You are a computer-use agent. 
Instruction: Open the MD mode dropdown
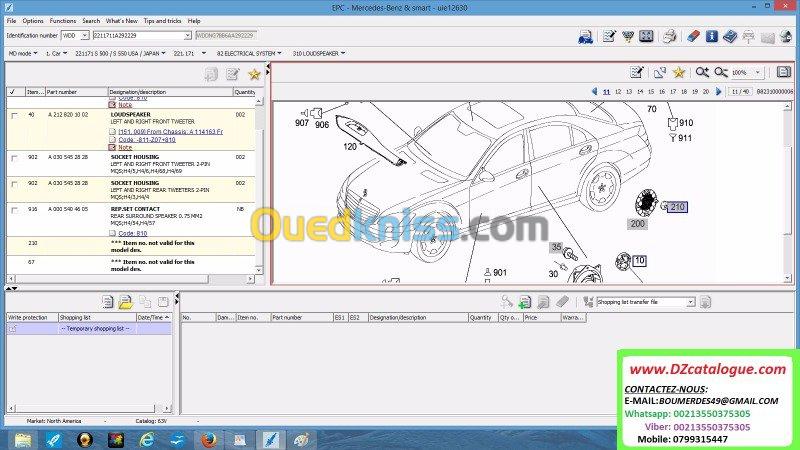click(23, 53)
